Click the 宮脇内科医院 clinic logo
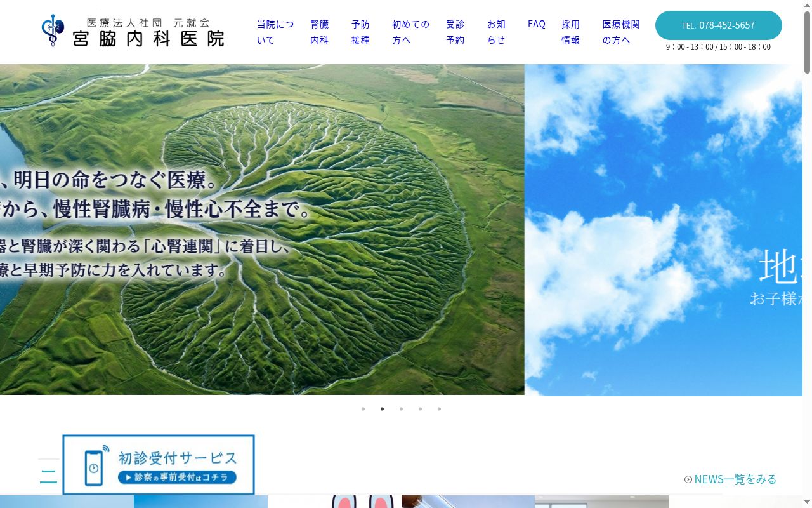This screenshot has height=508, width=812. [x=133, y=32]
